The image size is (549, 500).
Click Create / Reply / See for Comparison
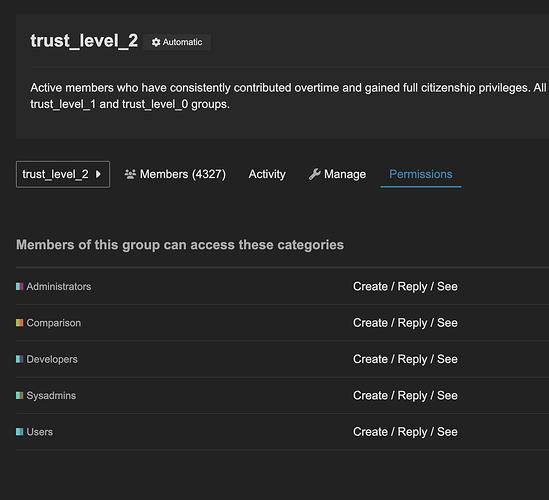[x=405, y=323]
